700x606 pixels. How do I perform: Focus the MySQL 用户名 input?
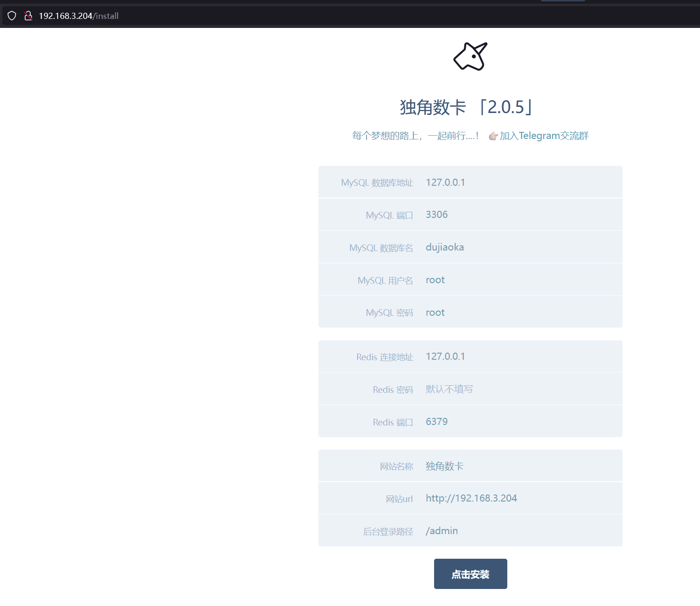[520, 280]
